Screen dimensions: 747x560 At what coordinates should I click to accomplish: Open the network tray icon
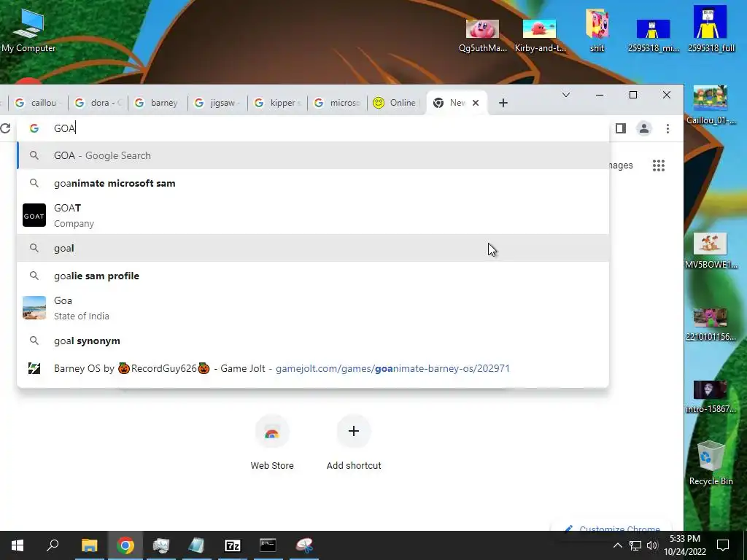pos(635,545)
